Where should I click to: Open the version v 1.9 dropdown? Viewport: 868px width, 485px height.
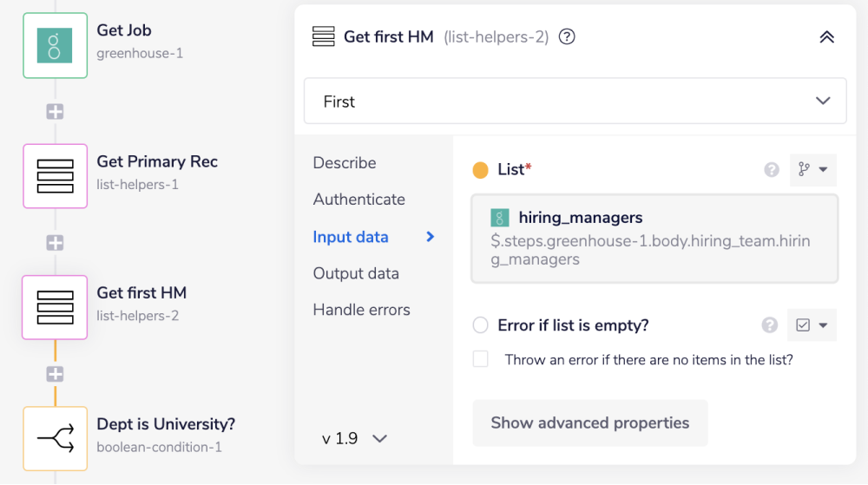(354, 438)
